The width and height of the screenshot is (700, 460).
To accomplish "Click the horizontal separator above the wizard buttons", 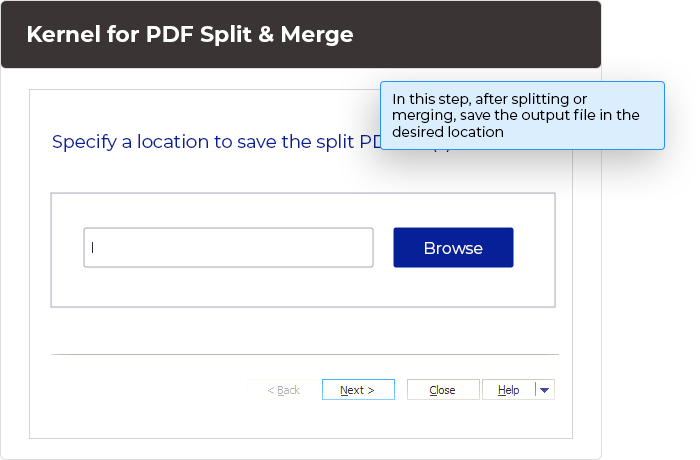I will point(305,354).
